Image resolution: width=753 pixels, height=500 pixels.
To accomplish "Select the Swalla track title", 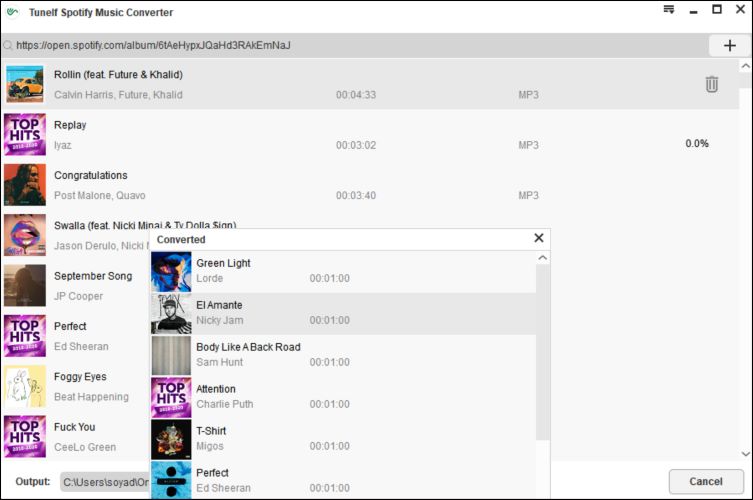I will coord(145,225).
